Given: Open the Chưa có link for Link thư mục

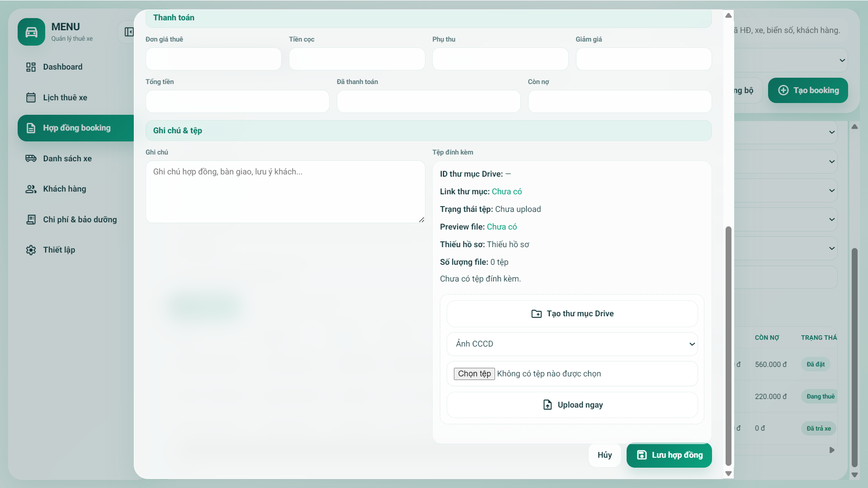Looking at the screenshot, I should coord(507,191).
